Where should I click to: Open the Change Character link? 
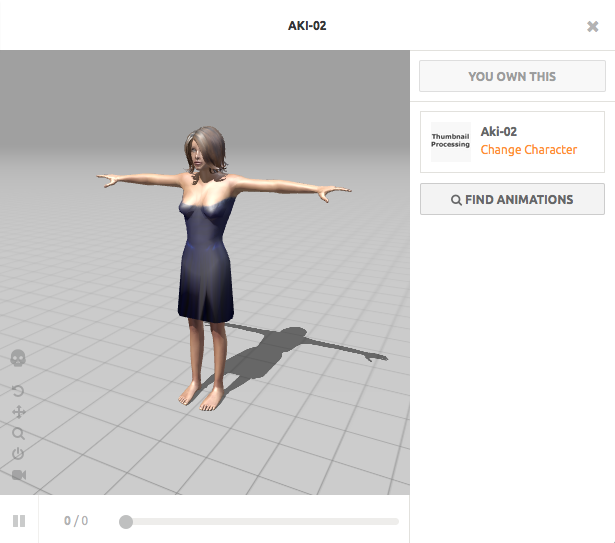(x=529, y=149)
